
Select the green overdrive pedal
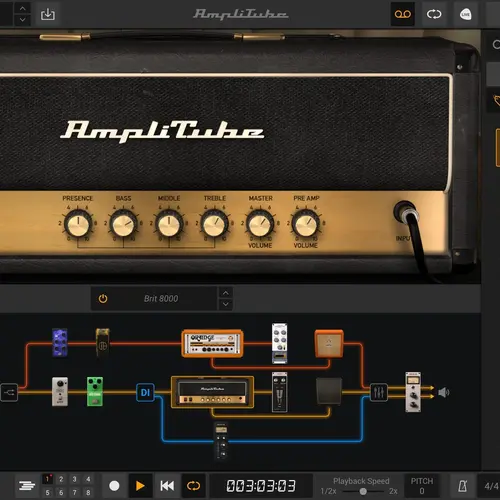[x=95, y=392]
